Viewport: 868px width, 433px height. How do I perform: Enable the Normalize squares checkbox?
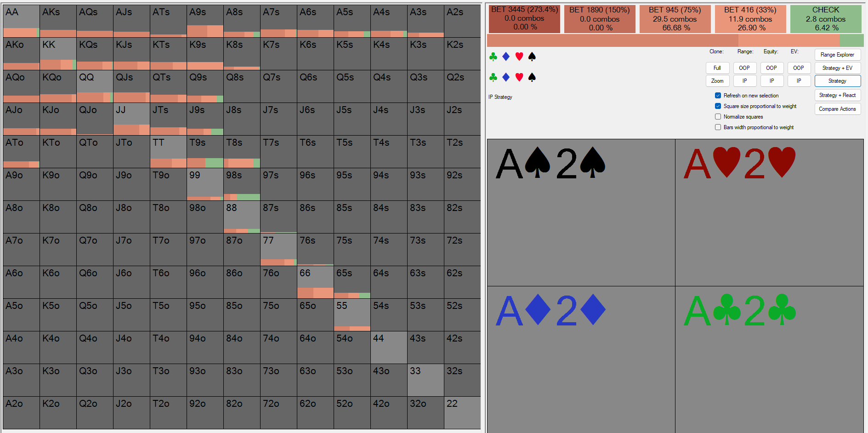click(x=718, y=117)
